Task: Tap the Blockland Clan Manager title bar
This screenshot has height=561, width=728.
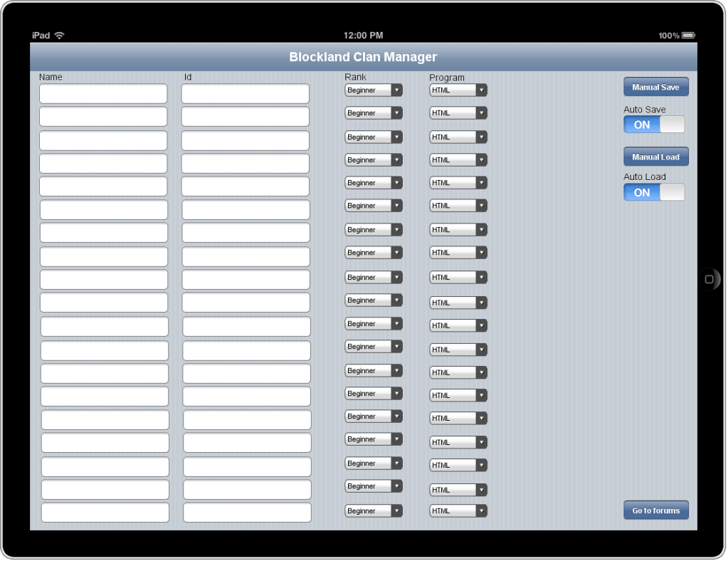Action: pos(363,57)
